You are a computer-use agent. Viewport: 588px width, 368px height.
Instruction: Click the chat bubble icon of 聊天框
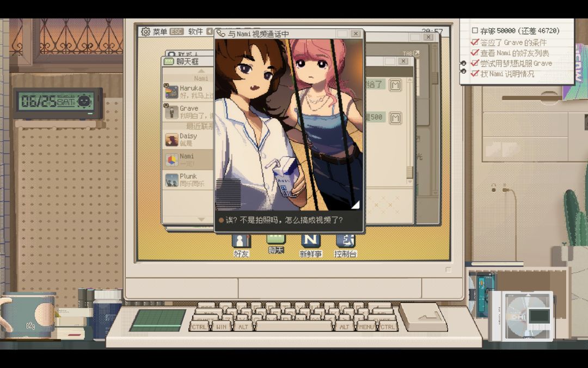click(x=169, y=61)
